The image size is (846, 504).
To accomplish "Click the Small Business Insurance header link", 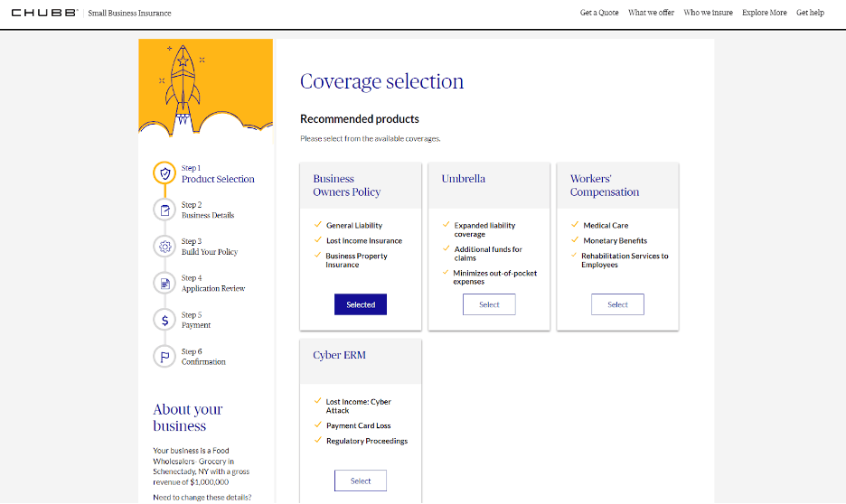I will pos(129,14).
